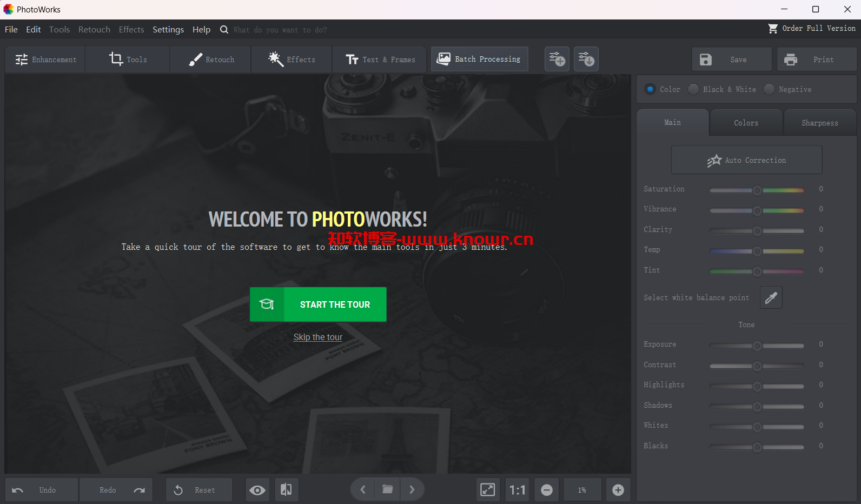Switch to the Retouch brush tab
The height and width of the screenshot is (504, 861).
coord(211,59)
